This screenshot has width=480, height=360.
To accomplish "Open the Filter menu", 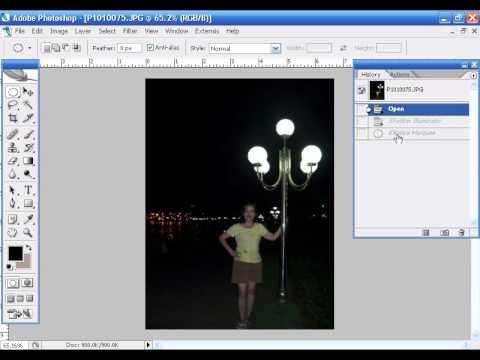I will (130, 31).
